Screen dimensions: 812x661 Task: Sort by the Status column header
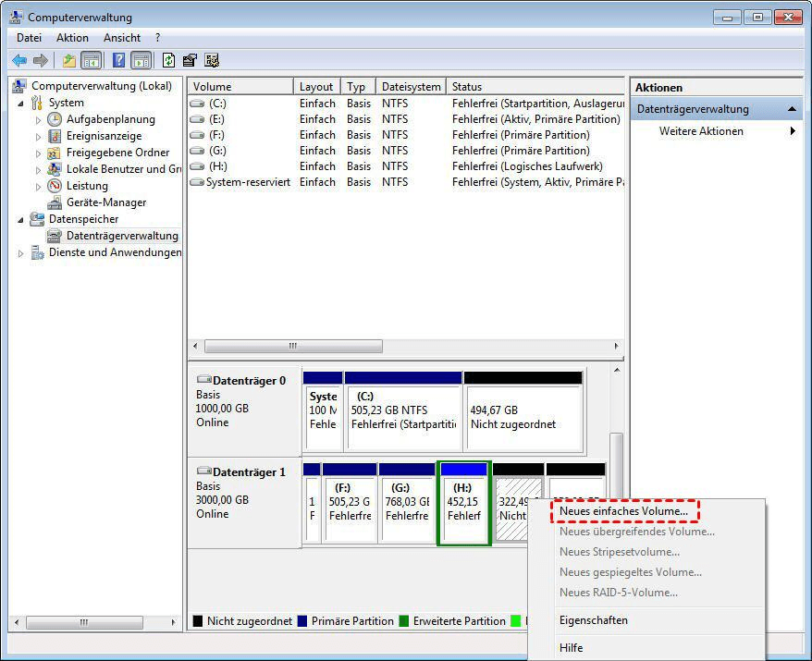pyautogui.click(x=535, y=87)
